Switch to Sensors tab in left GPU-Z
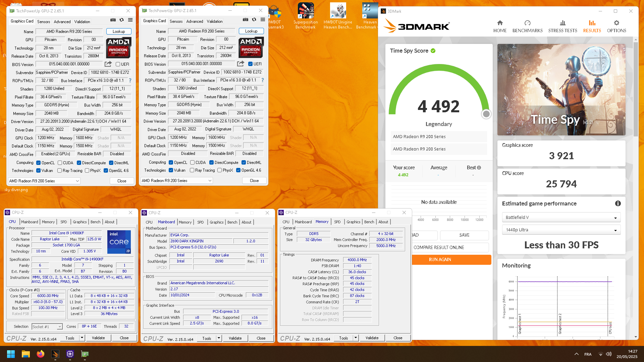Screen dimensions: 644x362 44,22
